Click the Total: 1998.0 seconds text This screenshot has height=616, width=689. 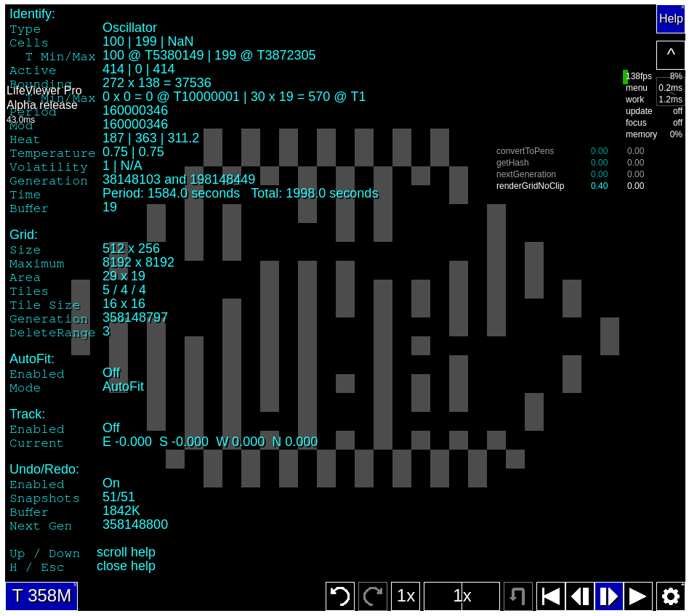[315, 193]
